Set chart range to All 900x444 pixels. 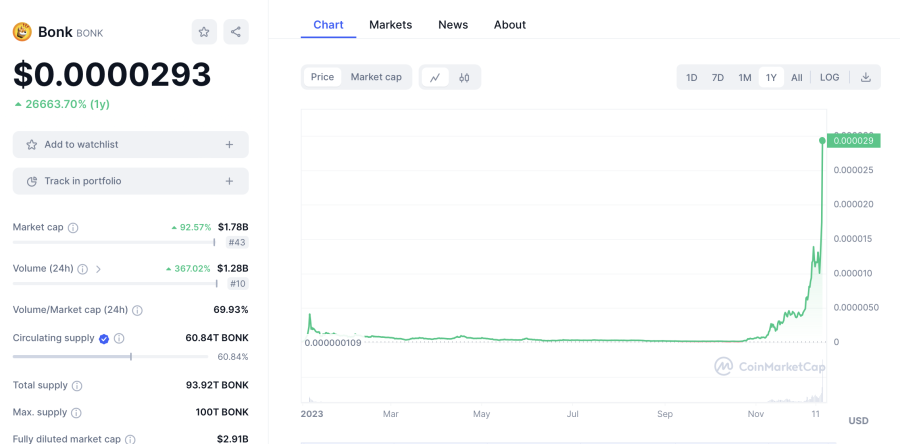point(797,77)
